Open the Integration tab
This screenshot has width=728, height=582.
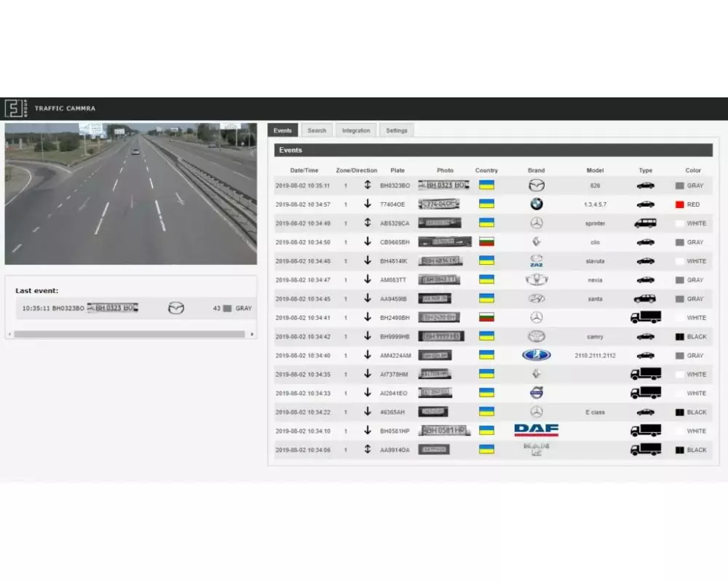point(355,129)
